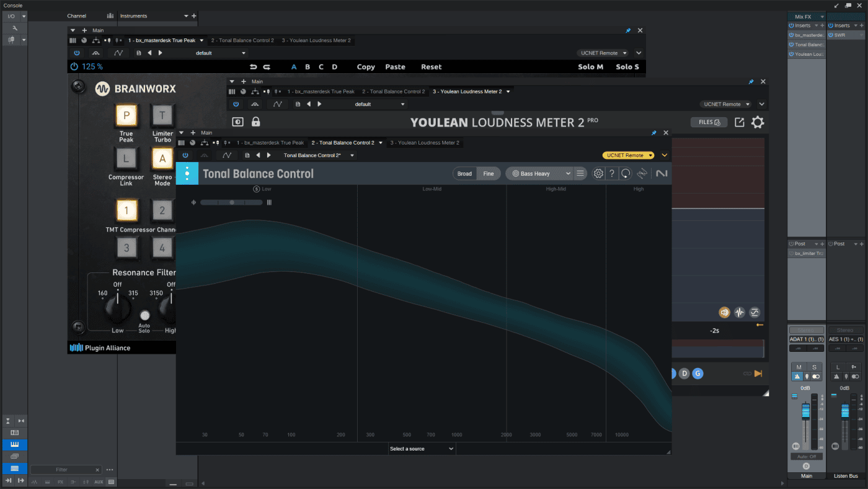
Task: Mute the Main channel
Action: point(799,367)
